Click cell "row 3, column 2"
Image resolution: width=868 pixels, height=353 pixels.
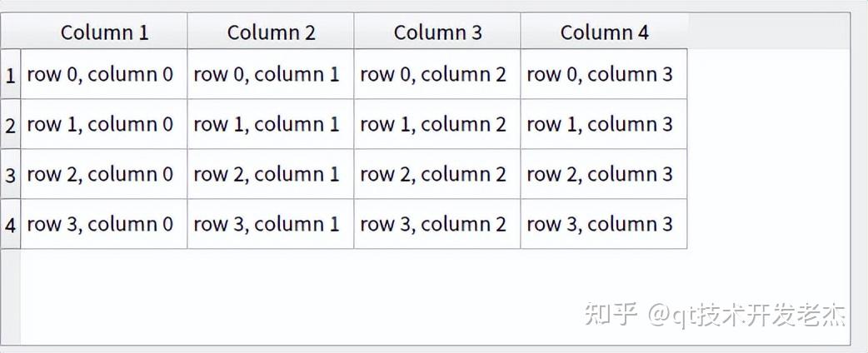coord(437,224)
